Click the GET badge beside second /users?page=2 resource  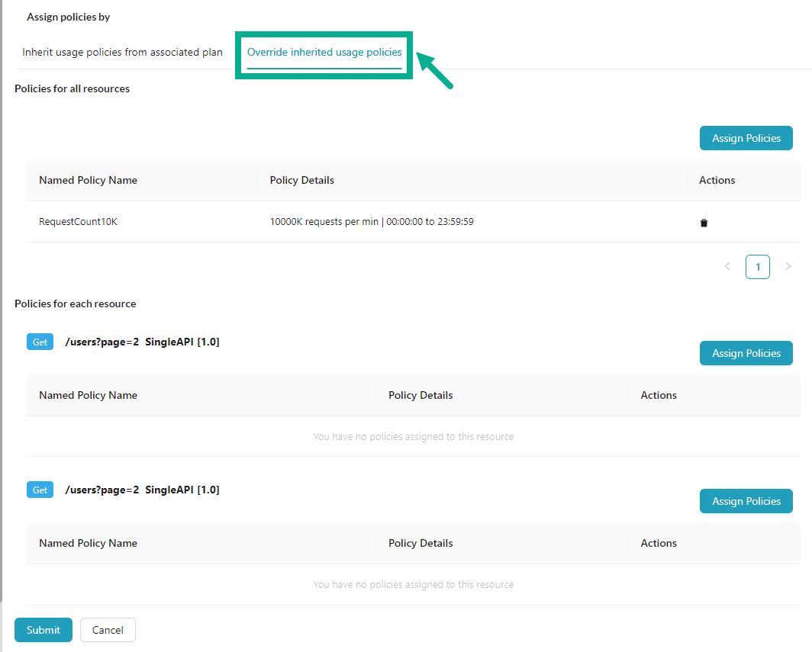coord(40,490)
